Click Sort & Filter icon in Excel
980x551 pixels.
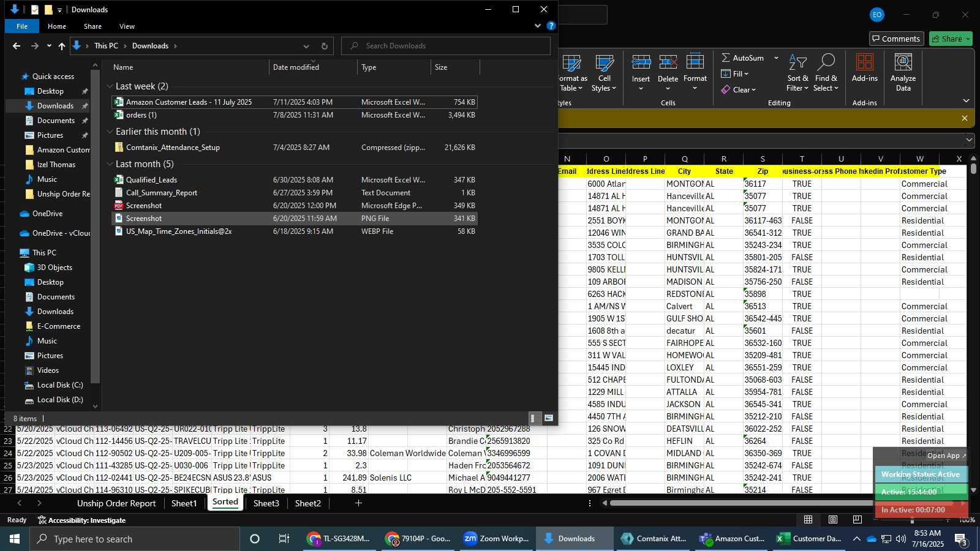[797, 62]
